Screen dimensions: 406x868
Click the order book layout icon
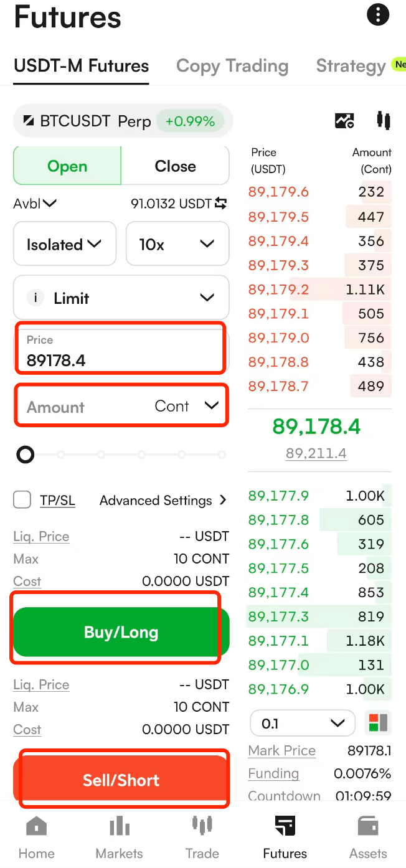(x=378, y=723)
